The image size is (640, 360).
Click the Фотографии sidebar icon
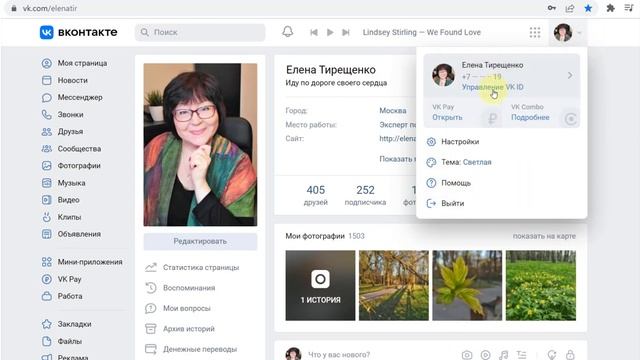click(47, 166)
